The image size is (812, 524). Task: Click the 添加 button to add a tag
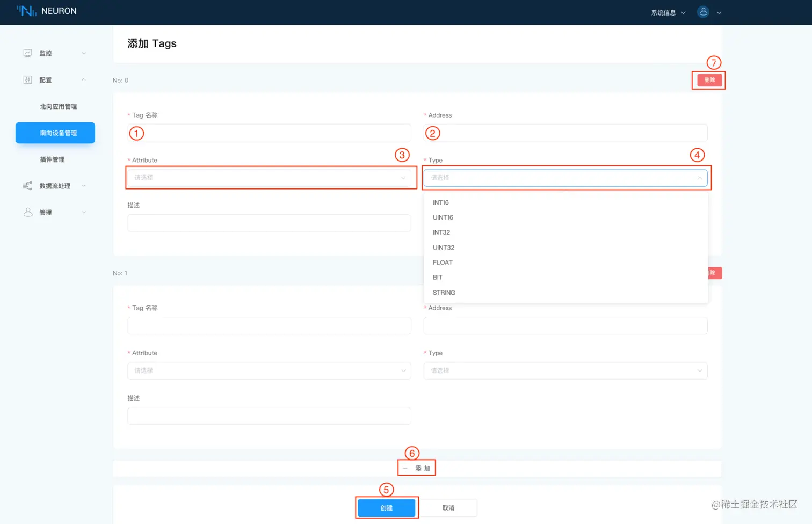[417, 468]
